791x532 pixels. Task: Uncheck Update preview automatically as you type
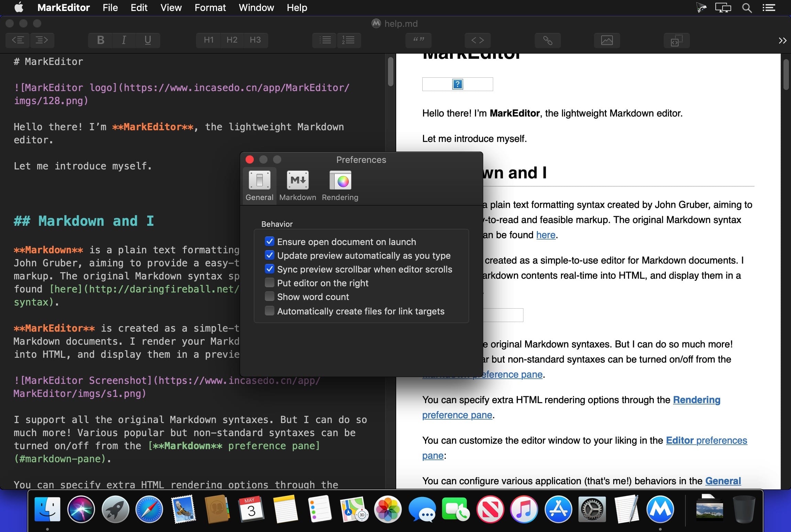click(270, 255)
